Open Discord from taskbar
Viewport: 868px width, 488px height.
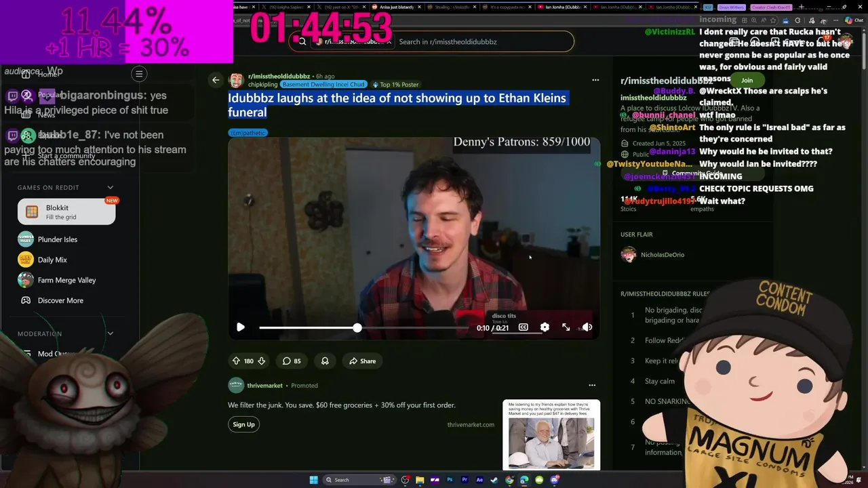click(555, 480)
